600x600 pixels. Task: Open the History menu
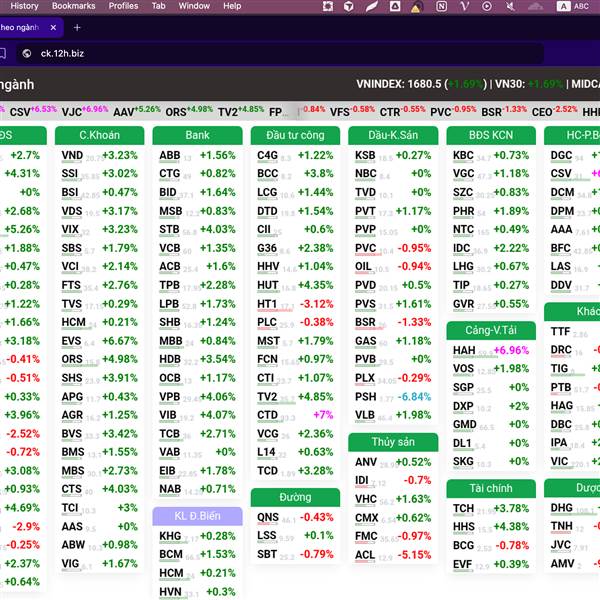click(24, 6)
